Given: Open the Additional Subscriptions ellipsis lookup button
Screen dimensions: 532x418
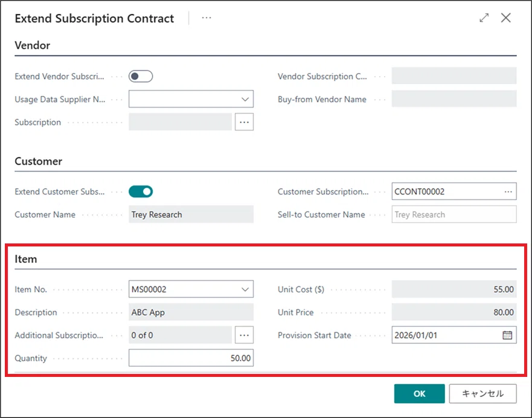Looking at the screenshot, I should 245,335.
